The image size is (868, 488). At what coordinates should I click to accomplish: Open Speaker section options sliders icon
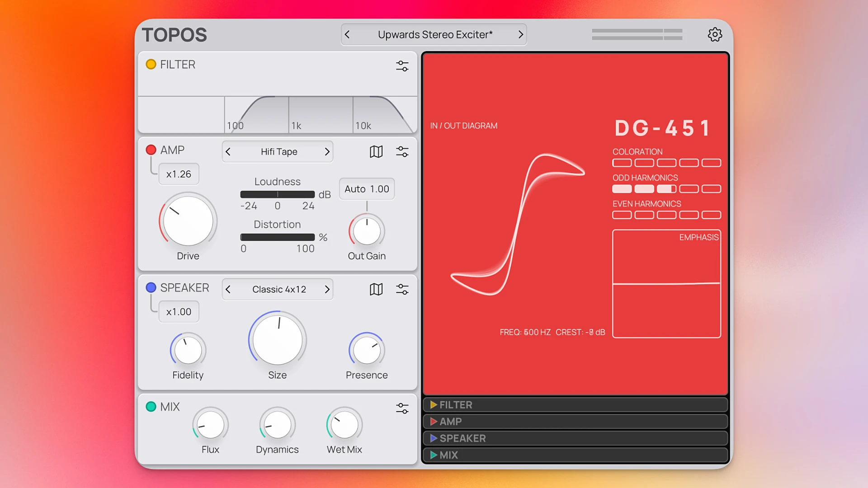(402, 289)
